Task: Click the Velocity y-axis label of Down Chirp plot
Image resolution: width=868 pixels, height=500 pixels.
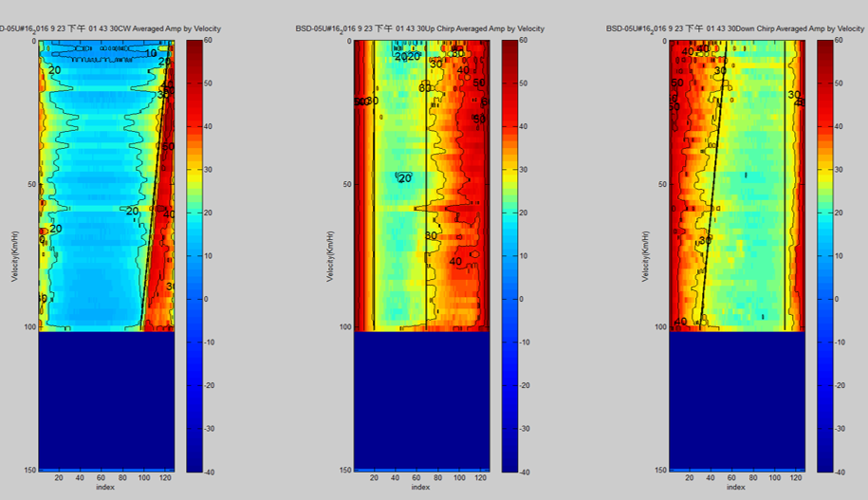Action: click(x=644, y=255)
